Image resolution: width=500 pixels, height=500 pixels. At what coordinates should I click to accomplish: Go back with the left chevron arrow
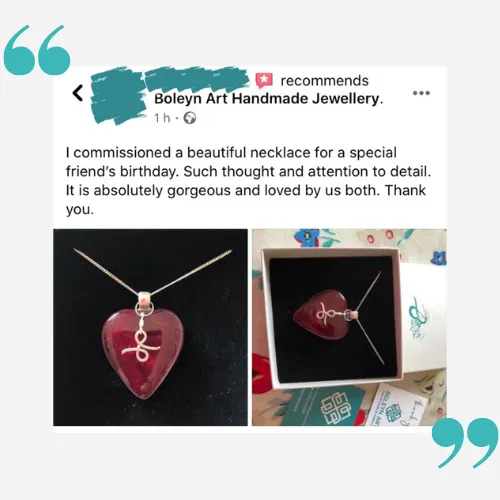[78, 93]
